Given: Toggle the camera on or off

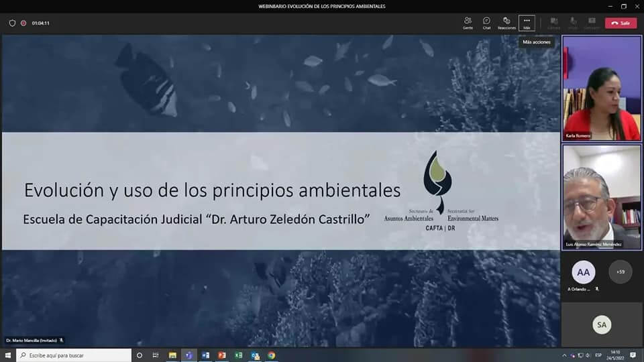Looking at the screenshot, I should (553, 23).
